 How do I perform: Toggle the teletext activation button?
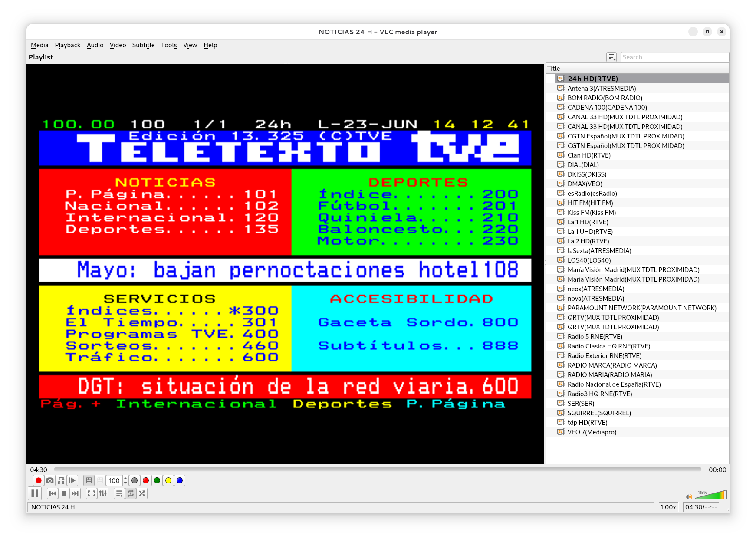coord(89,480)
